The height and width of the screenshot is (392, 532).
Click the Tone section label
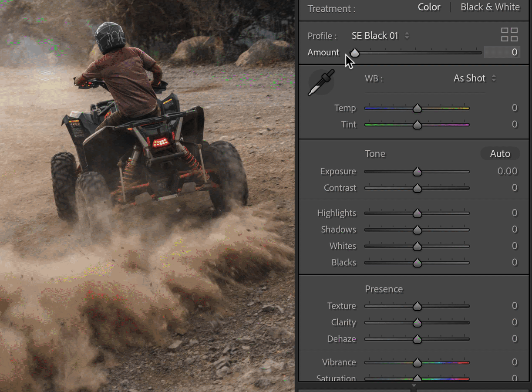[375, 154]
